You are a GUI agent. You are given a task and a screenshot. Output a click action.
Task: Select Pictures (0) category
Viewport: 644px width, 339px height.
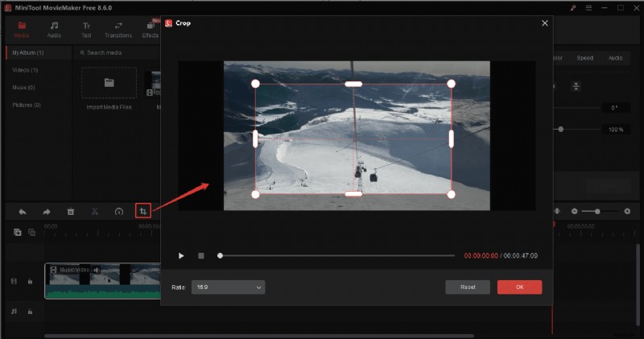coord(27,105)
